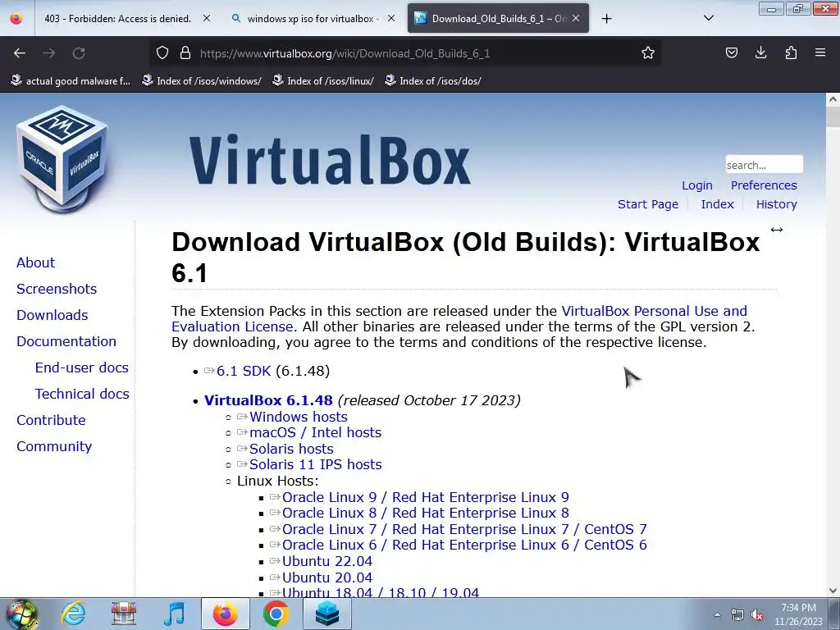The height and width of the screenshot is (630, 840).
Task: Open Screenshots in the sidebar
Action: click(57, 289)
